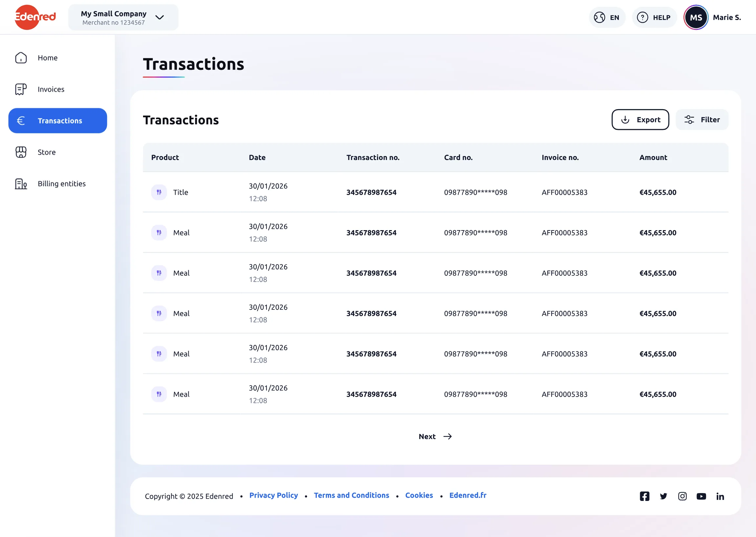Export the transactions list
The height and width of the screenshot is (537, 756).
(640, 120)
